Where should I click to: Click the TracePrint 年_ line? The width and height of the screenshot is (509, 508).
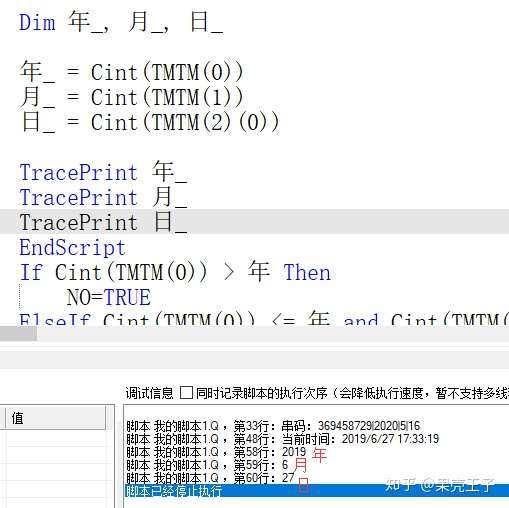pos(103,172)
